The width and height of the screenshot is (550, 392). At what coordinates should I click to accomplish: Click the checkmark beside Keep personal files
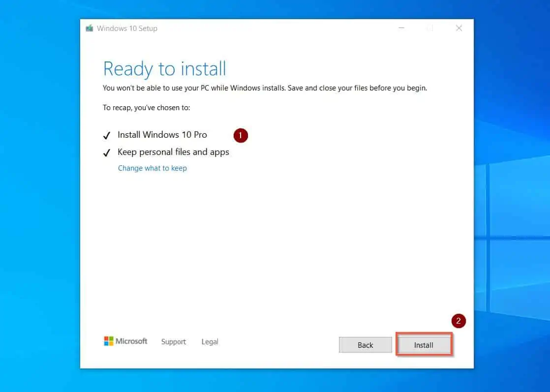coord(107,153)
